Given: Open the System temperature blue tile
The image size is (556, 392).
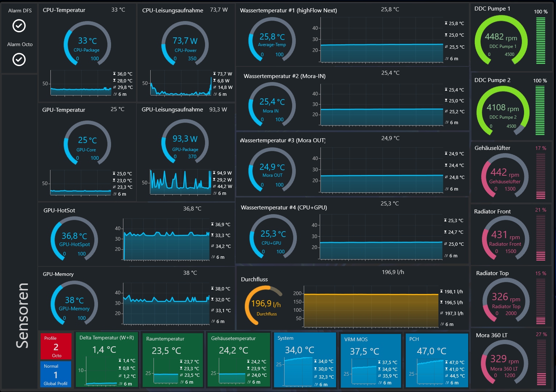Looking at the screenshot, I should tap(305, 360).
